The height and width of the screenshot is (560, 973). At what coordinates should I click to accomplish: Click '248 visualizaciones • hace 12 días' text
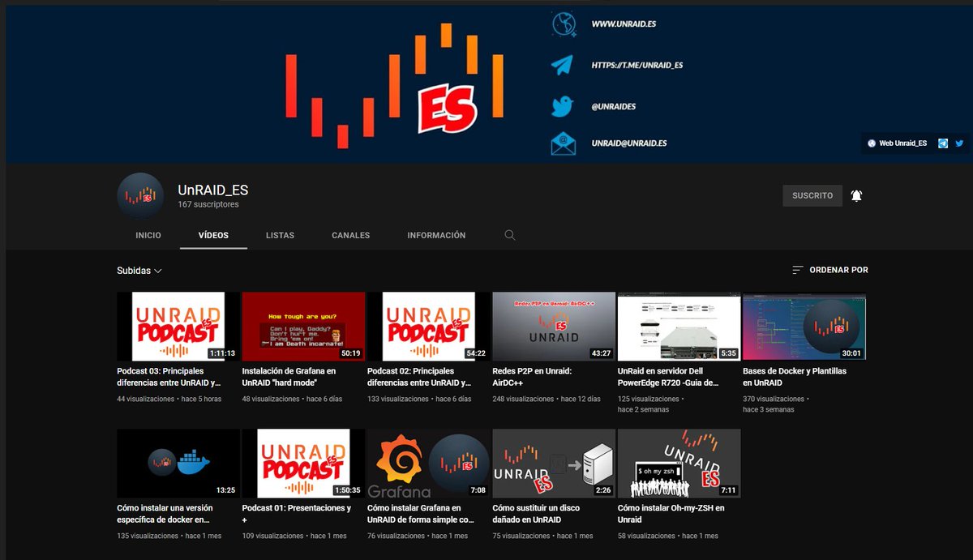(x=547, y=400)
